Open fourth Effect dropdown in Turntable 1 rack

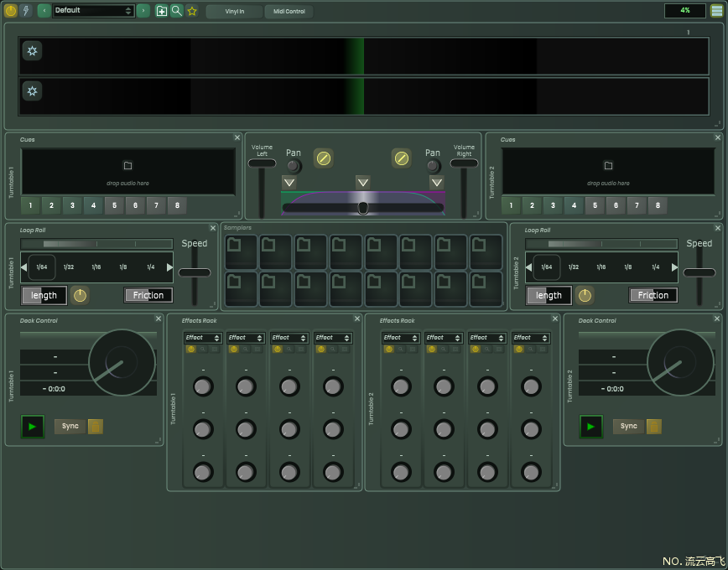pyautogui.click(x=333, y=338)
